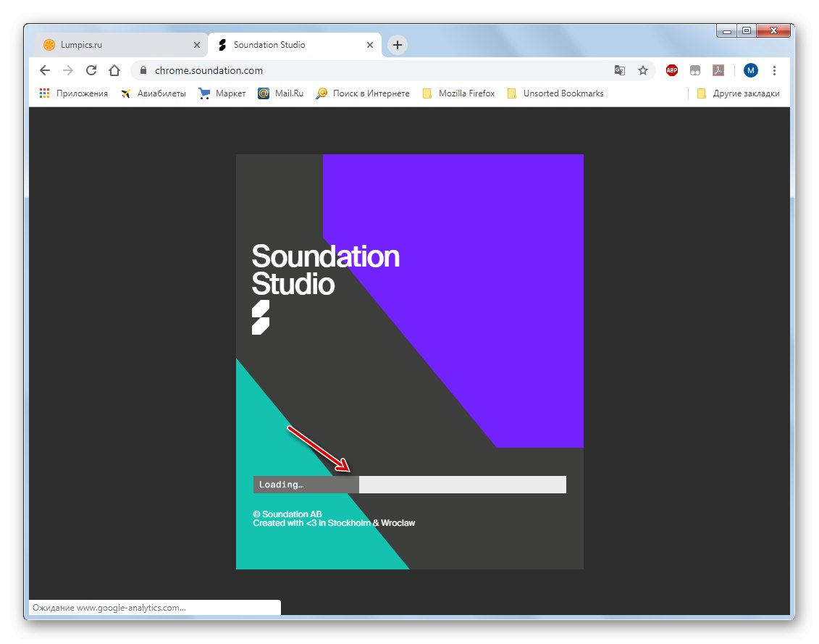This screenshot has height=644, width=819.
Task: Click the Created with <3 in Stockholm line
Action: point(334,523)
